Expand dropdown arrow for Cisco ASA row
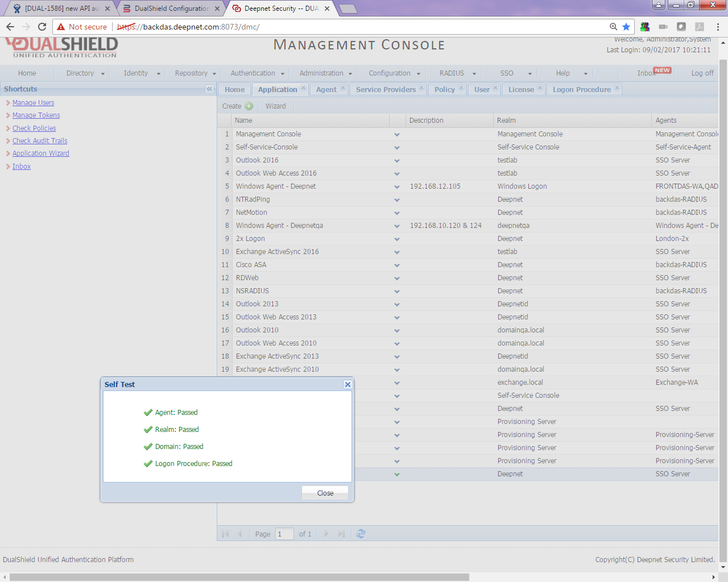 pyautogui.click(x=397, y=265)
